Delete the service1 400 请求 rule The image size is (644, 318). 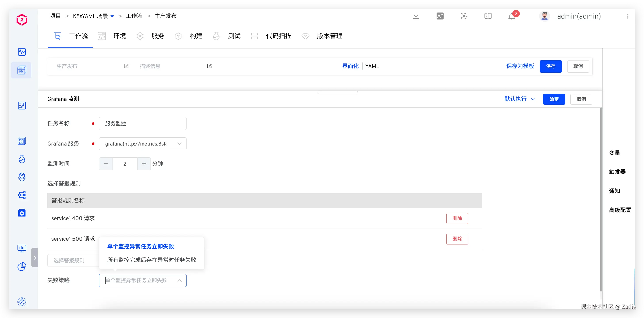(457, 218)
